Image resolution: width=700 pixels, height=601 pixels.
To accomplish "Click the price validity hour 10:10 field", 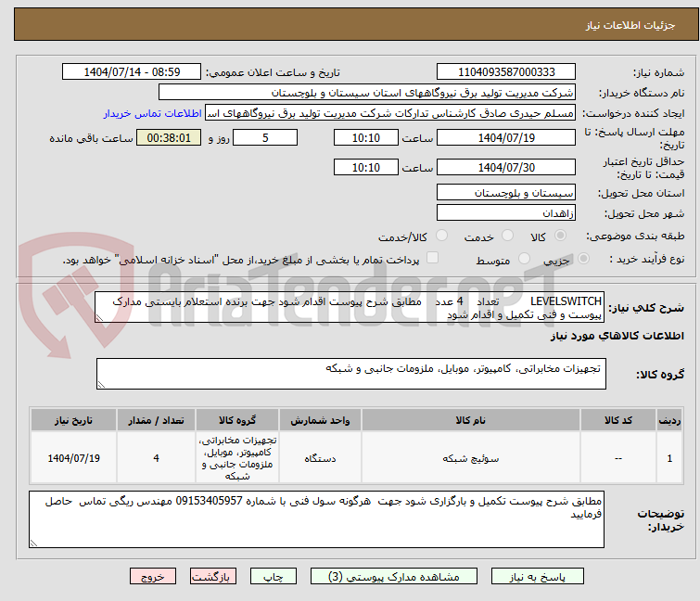I will [365, 168].
